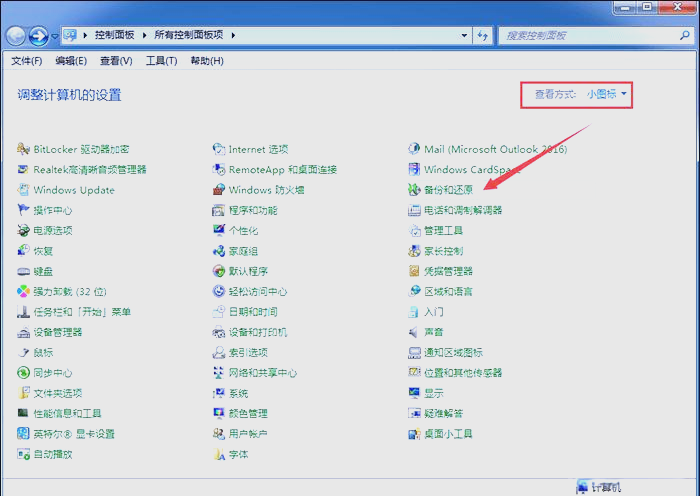Open the 设备管理器 icon

(24, 332)
